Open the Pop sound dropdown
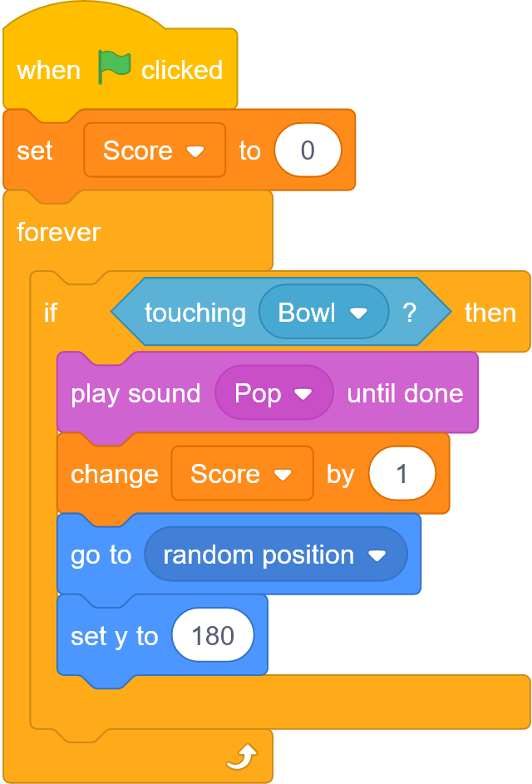This screenshot has width=532, height=784. (x=274, y=393)
